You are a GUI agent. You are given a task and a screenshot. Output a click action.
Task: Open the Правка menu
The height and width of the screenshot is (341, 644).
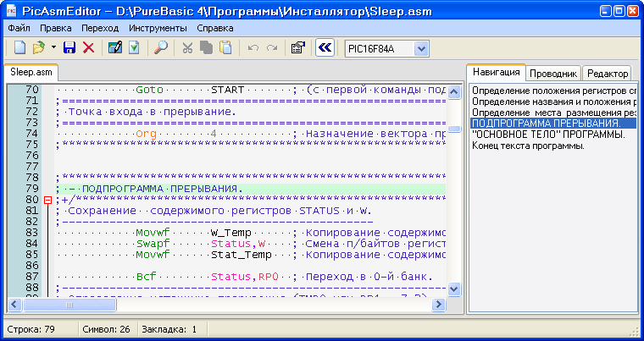[56, 28]
